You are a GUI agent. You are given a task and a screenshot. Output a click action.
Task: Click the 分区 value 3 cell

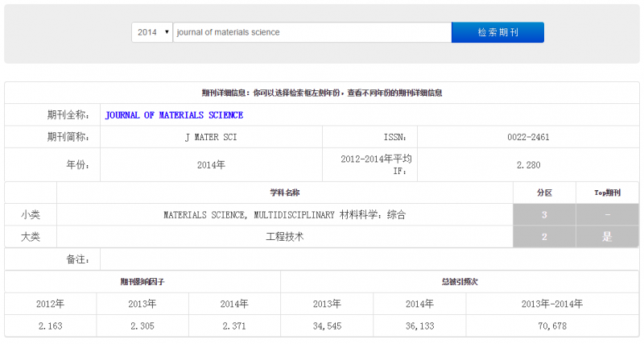(x=544, y=214)
